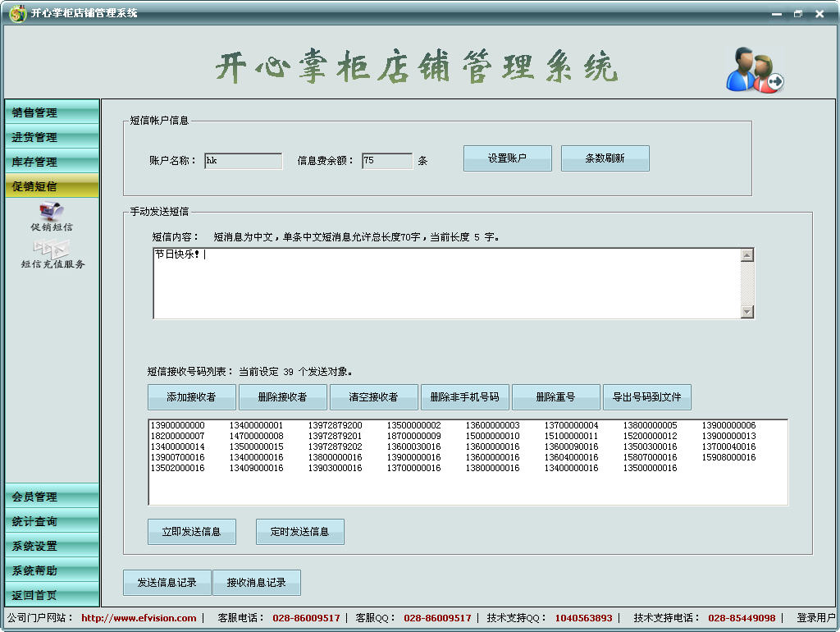Select number 13972879202 in list
Viewport: 840px width, 632px height.
(x=335, y=447)
